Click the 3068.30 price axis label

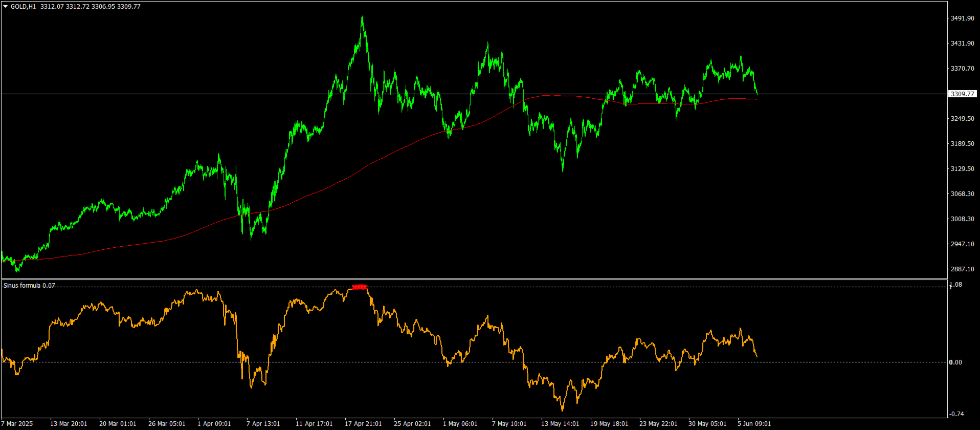click(x=962, y=194)
